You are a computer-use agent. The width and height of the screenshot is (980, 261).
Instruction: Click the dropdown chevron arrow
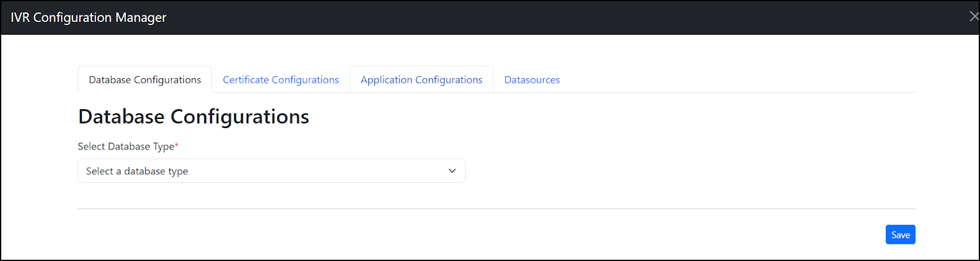[x=452, y=171]
